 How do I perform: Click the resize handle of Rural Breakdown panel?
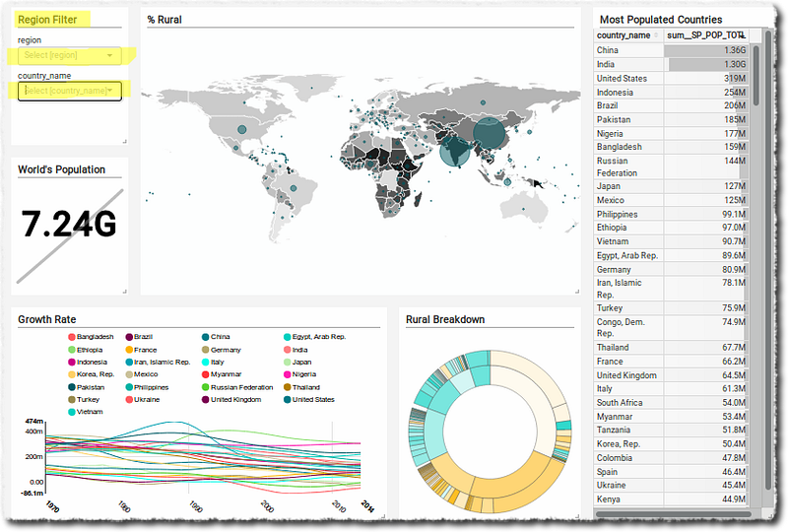577,515
